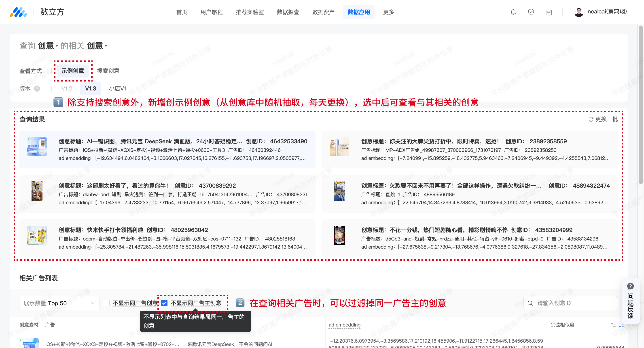Click the 数立方 logo icon
This screenshot has height=348, width=644.
click(18, 12)
